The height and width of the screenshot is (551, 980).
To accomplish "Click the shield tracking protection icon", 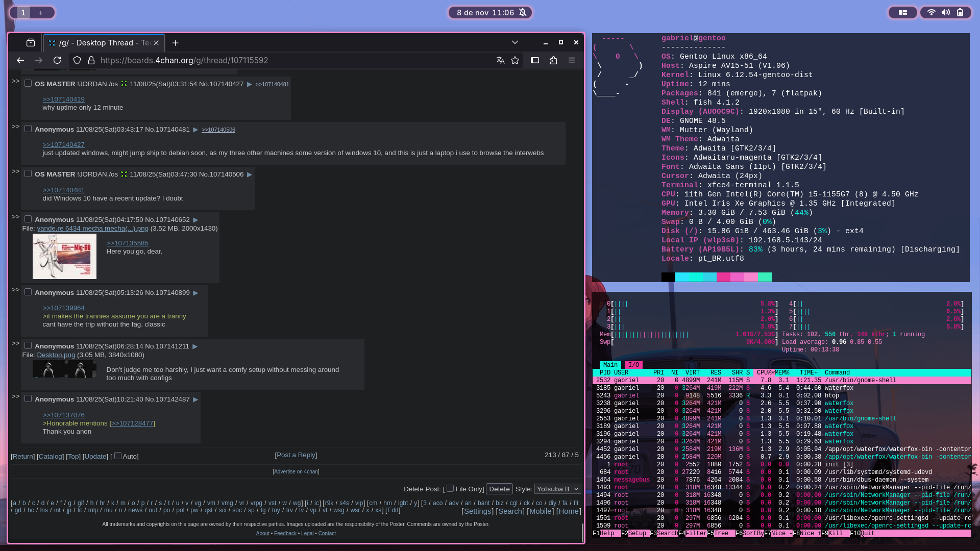I will pyautogui.click(x=77, y=60).
